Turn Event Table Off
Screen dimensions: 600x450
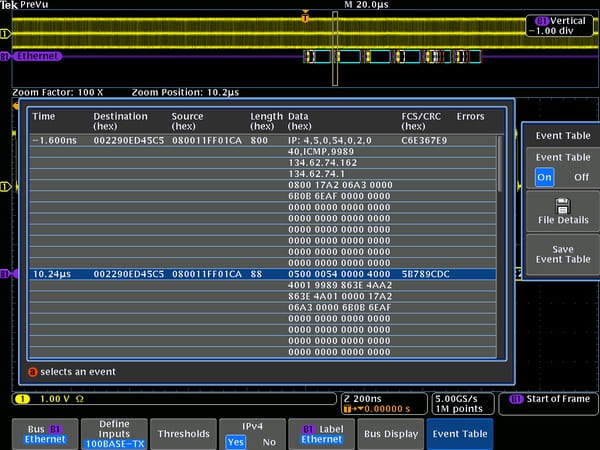[580, 177]
